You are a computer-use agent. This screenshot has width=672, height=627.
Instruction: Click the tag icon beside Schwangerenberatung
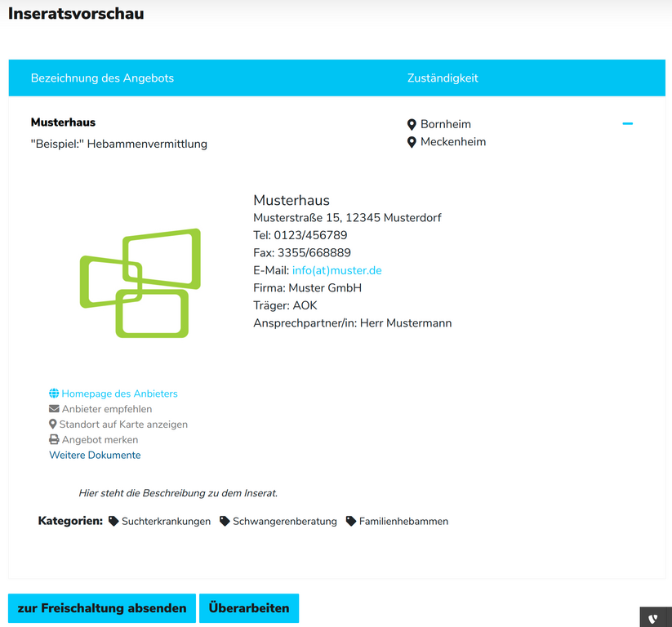point(225,521)
